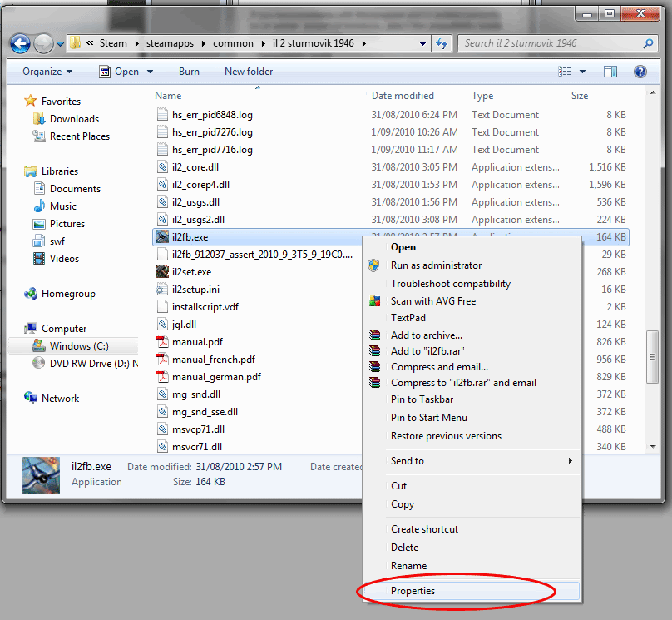
Task: Open recent pages dropdown beside navigation arrows
Action: pyautogui.click(x=60, y=44)
